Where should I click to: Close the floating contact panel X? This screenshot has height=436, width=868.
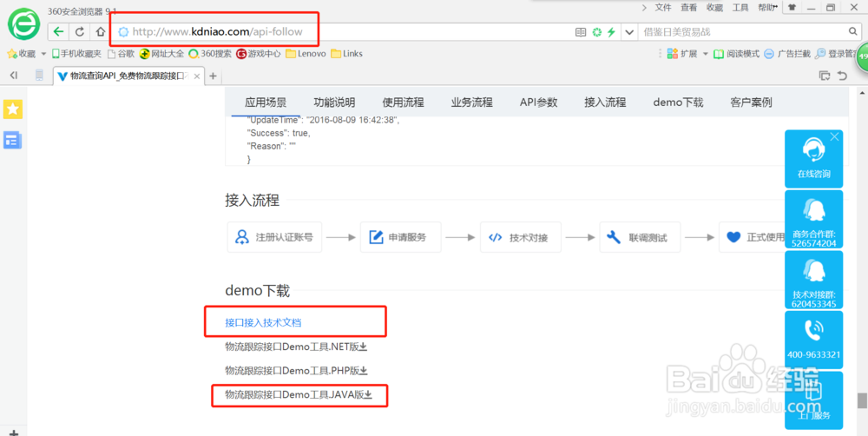tap(834, 137)
